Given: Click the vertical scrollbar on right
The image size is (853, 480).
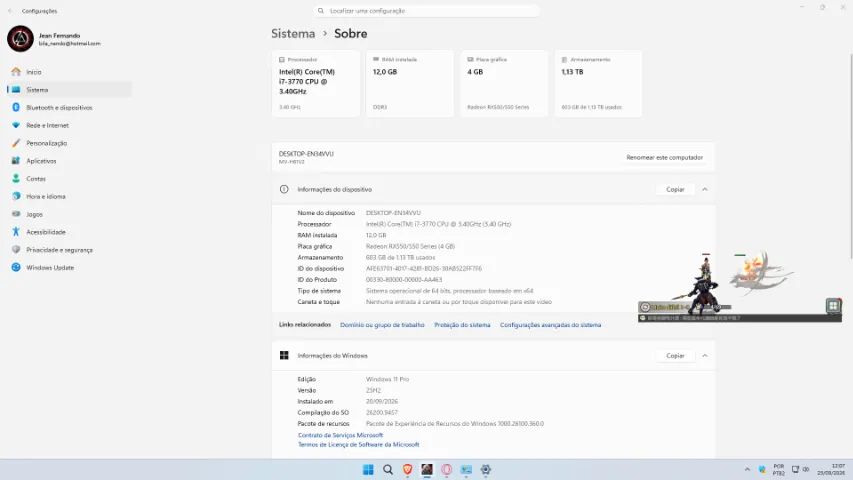Looking at the screenshot, I should pyautogui.click(x=851, y=155).
